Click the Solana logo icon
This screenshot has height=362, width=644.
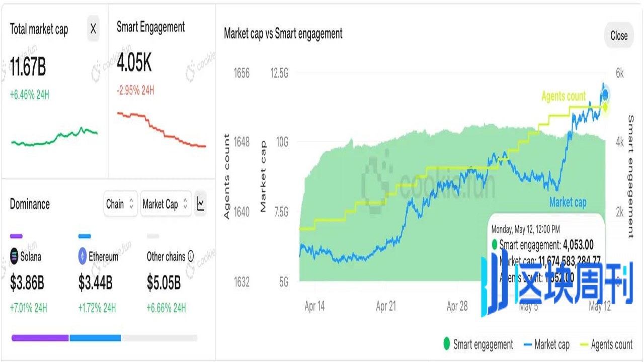(x=14, y=256)
